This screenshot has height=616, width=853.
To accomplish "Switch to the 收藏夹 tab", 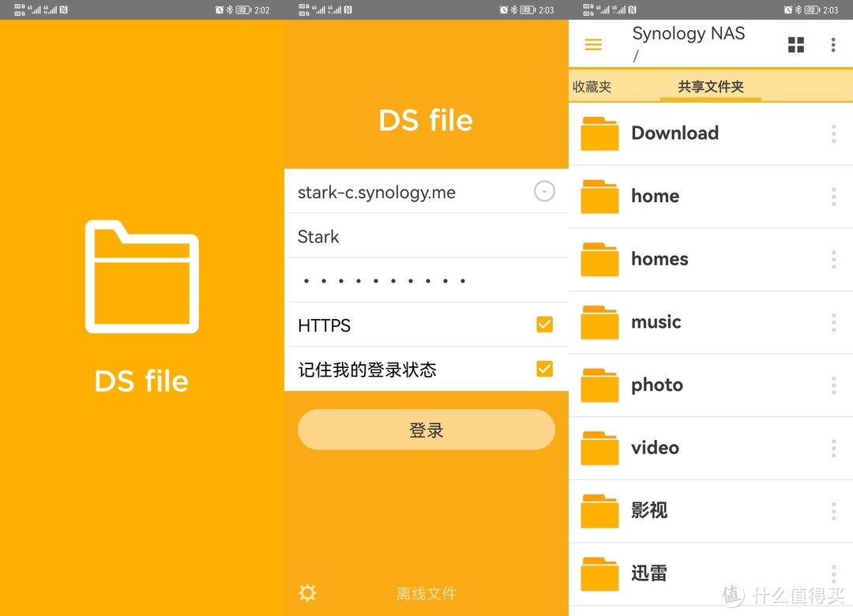I will (592, 87).
